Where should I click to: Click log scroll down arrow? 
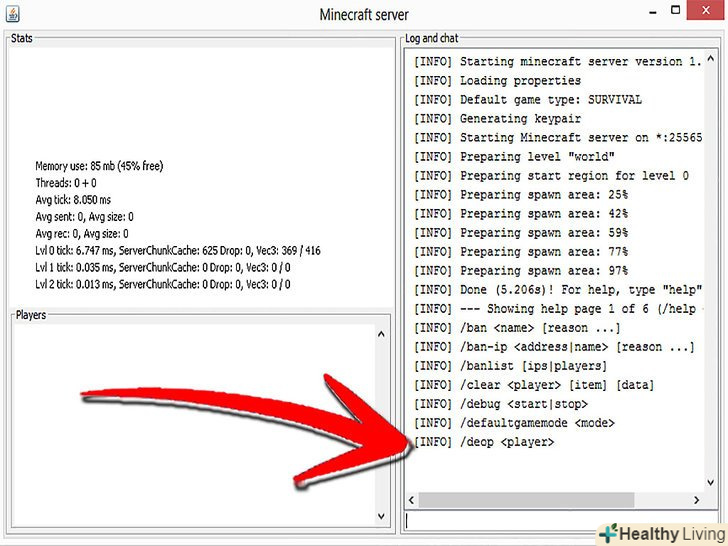click(x=710, y=482)
